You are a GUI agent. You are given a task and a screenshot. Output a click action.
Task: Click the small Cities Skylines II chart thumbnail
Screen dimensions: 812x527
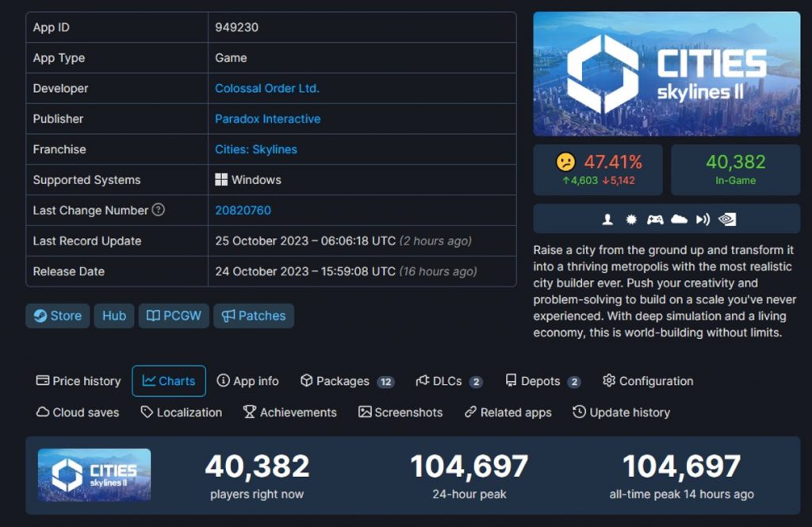tap(94, 475)
